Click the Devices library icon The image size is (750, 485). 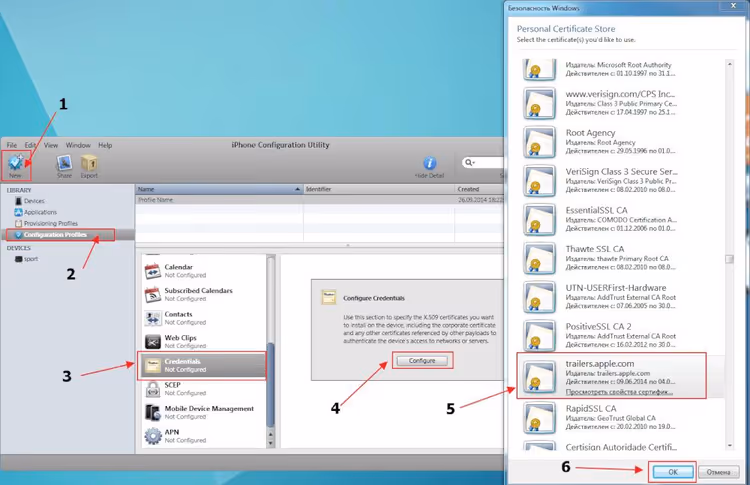[18, 201]
